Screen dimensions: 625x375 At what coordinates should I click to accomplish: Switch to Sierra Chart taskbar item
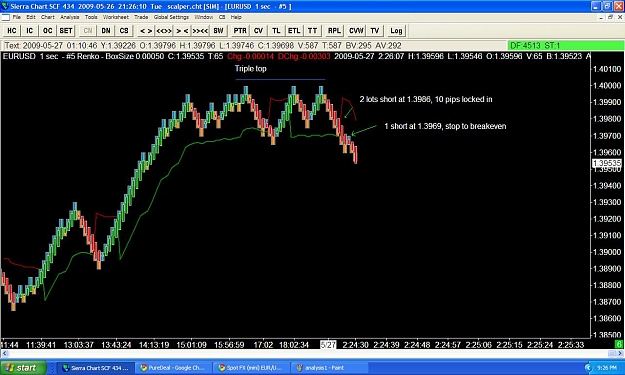(x=96, y=368)
